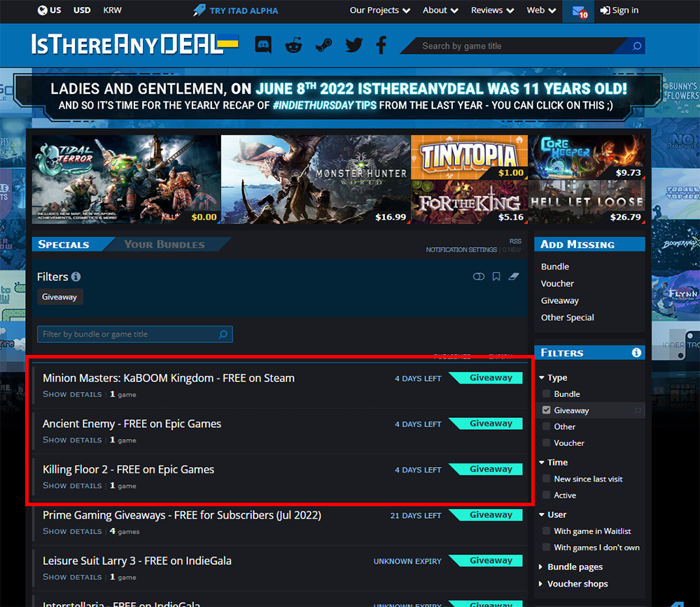The height and width of the screenshot is (607, 700).
Task: Collapse the Time filter section
Action: [x=554, y=462]
